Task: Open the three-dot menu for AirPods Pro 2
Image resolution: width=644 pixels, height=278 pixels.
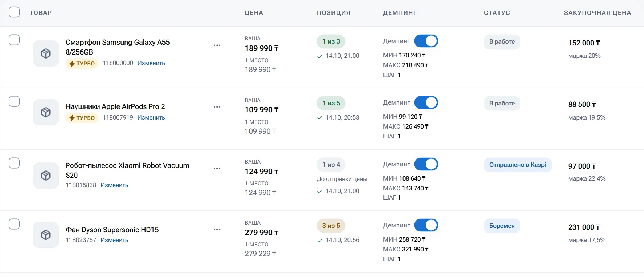Action: coord(217,107)
